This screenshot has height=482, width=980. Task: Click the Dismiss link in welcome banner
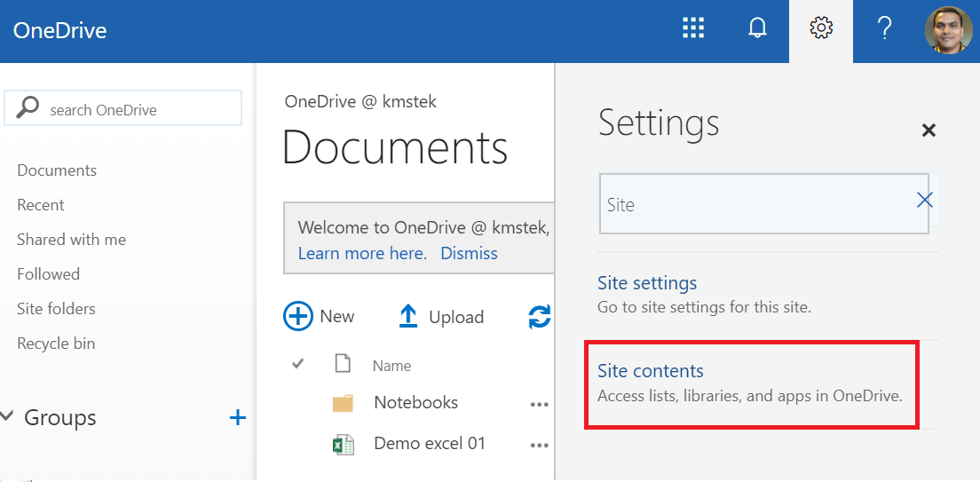tap(469, 253)
